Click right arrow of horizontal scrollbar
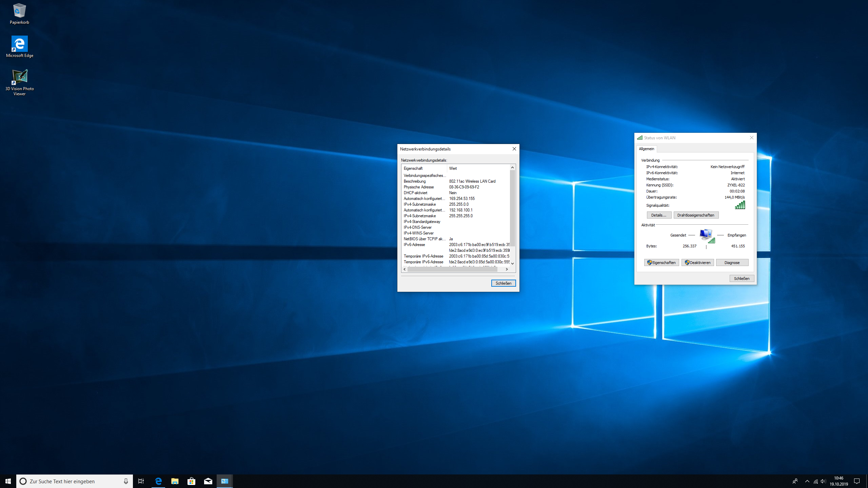 (x=507, y=269)
